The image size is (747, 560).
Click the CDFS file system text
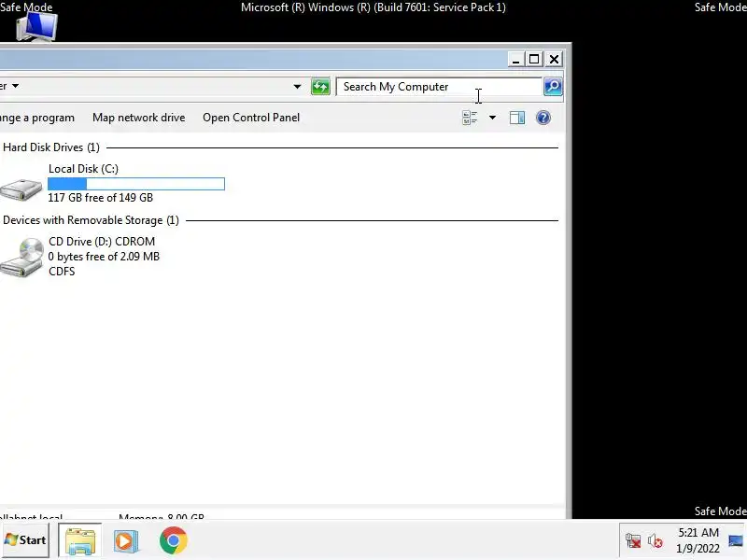click(62, 272)
